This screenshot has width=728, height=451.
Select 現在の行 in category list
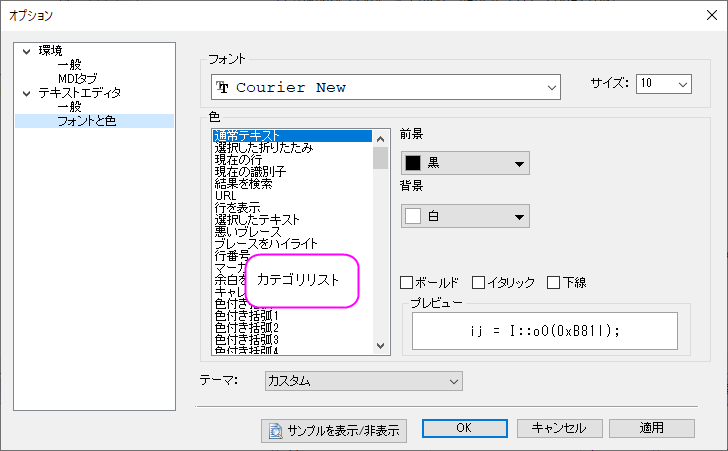coord(292,160)
